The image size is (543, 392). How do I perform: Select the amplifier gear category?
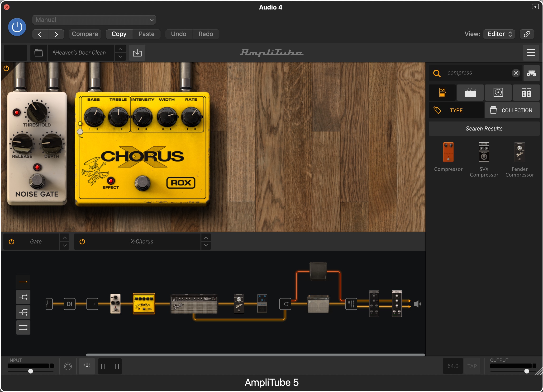click(x=470, y=93)
